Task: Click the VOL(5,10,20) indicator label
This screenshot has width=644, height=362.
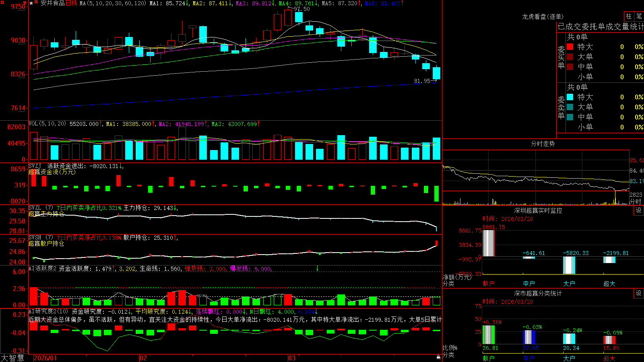Action: [x=47, y=124]
